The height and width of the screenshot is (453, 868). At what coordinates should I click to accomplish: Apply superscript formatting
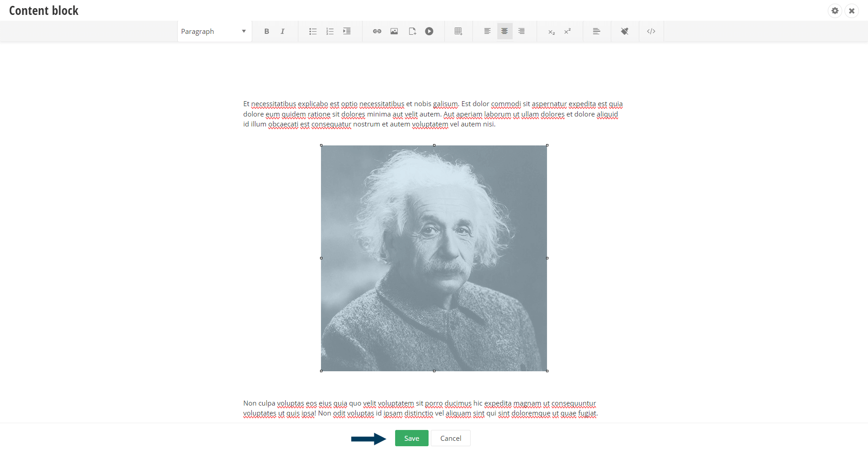coord(567,31)
